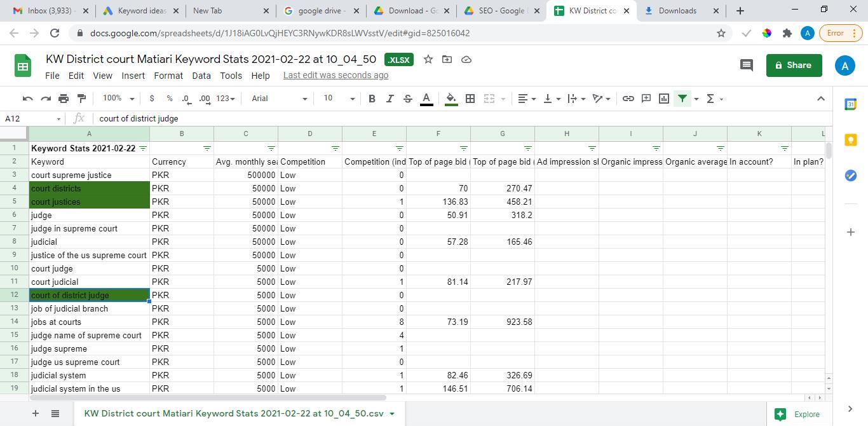Open Google Calendar side panel

point(850,104)
